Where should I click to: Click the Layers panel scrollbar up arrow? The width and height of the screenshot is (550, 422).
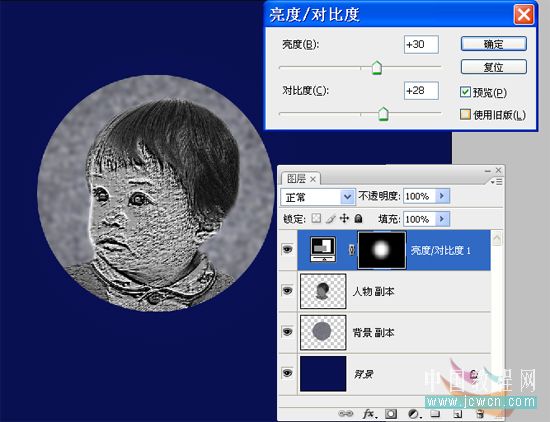tap(497, 239)
